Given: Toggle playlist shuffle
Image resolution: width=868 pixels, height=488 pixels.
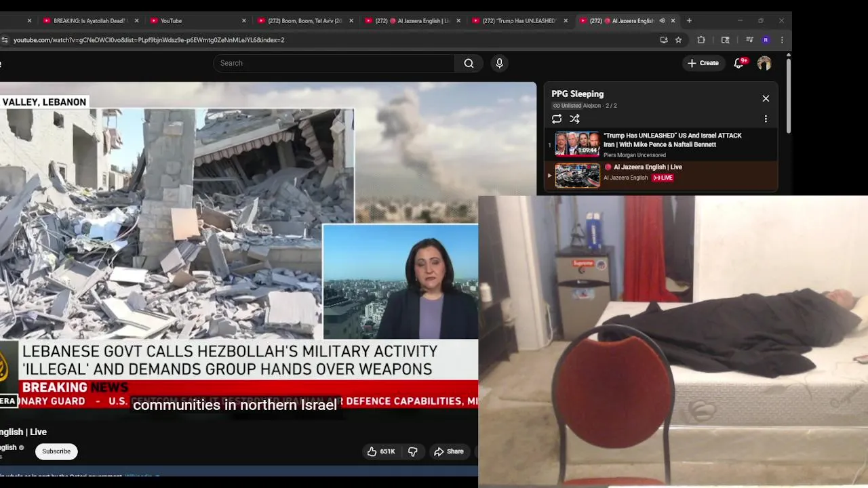Looking at the screenshot, I should 574,119.
